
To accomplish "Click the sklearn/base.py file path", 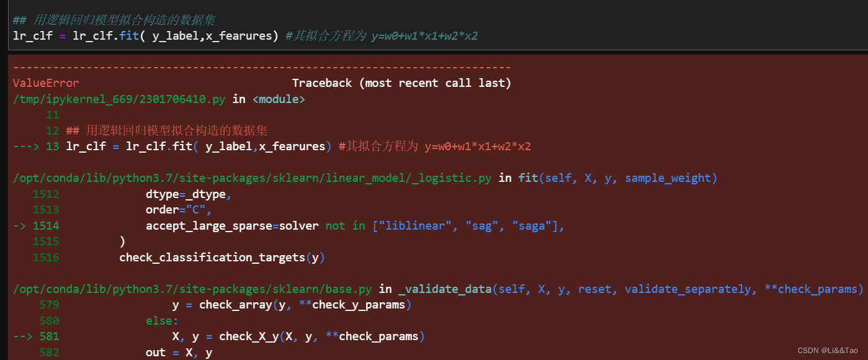I will 192,289.
